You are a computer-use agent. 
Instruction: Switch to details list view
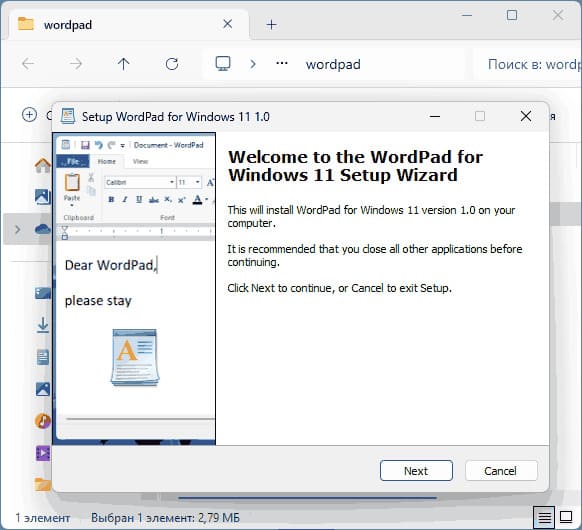544,517
